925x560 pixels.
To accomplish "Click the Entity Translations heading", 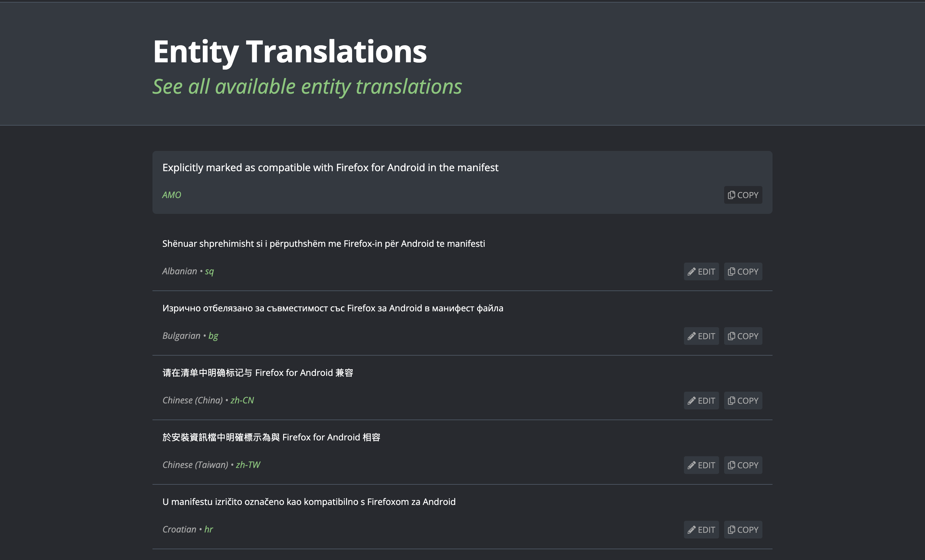I will tap(290, 52).
